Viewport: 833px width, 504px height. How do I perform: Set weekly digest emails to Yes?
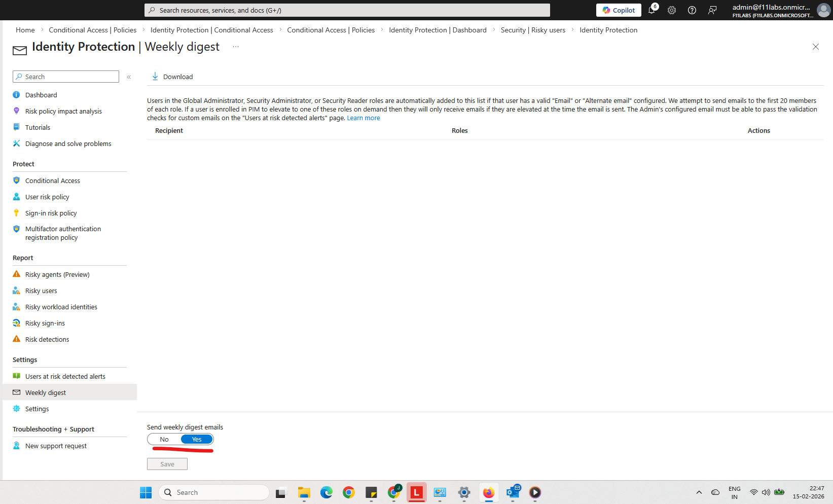tap(197, 439)
